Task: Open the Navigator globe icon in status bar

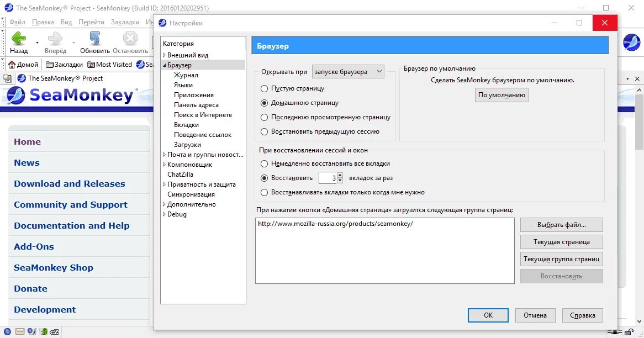Action: tap(7, 331)
